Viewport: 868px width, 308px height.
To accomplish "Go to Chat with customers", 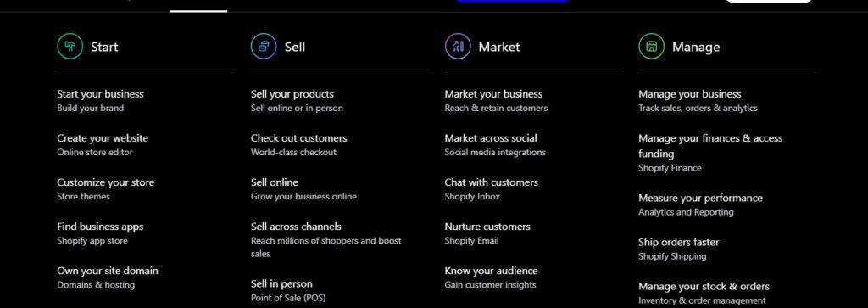I will 491,189.
